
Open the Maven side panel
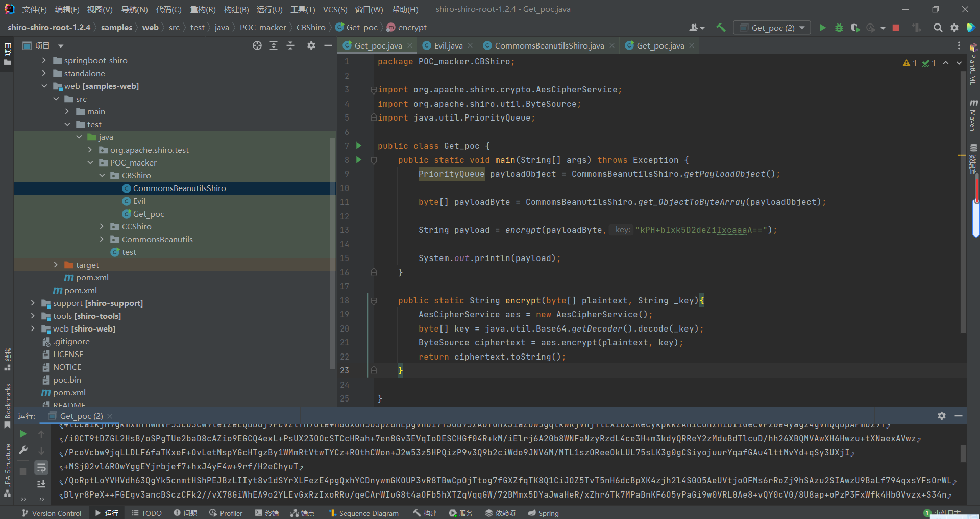[973, 115]
